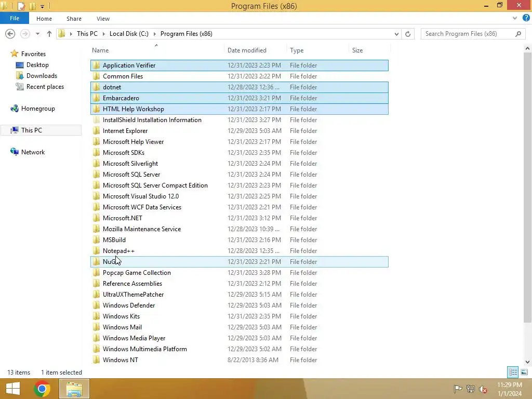The image size is (532, 399).
Task: Open the recent locations dropdown arrow
Action: pyautogui.click(x=37, y=34)
